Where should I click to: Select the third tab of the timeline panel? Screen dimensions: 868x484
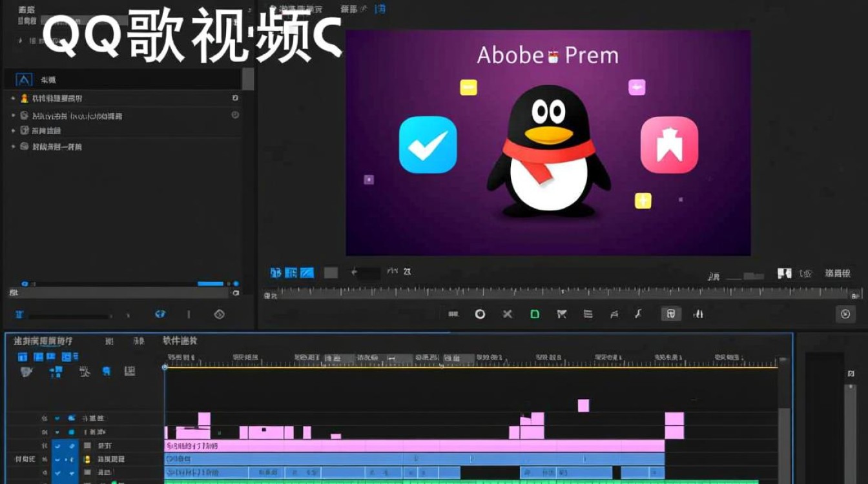point(139,341)
